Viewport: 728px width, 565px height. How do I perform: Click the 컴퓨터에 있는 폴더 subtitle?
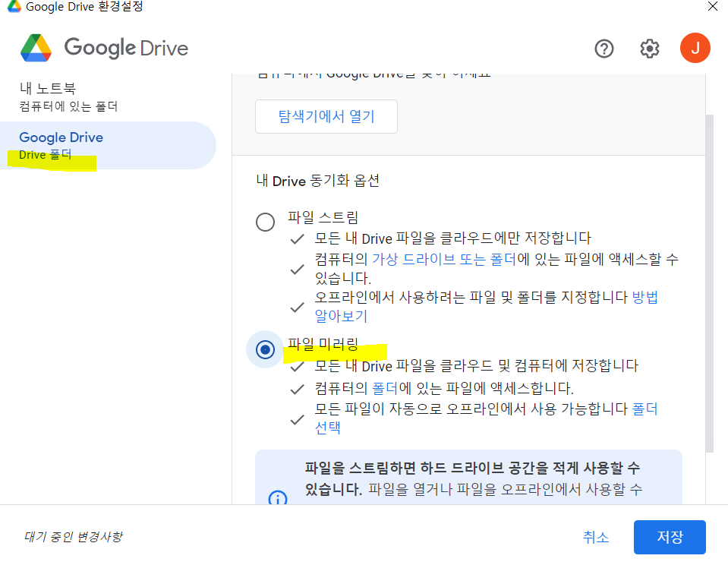click(x=68, y=106)
